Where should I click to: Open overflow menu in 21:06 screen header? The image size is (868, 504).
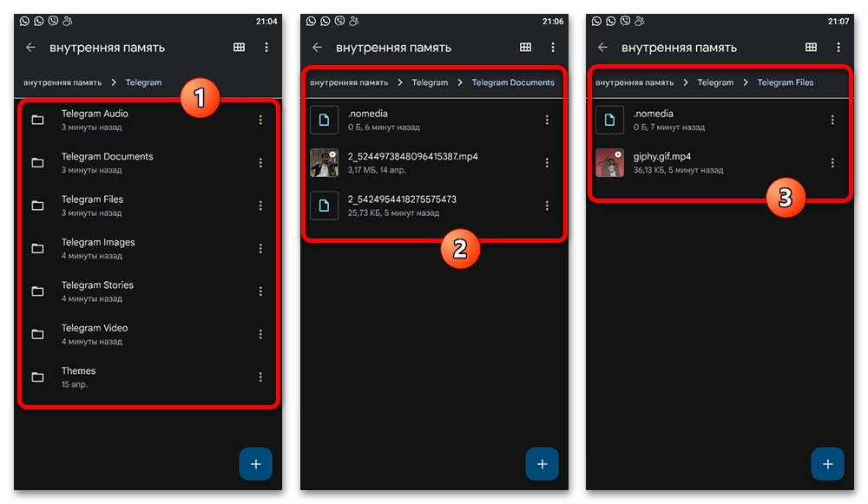(552, 48)
